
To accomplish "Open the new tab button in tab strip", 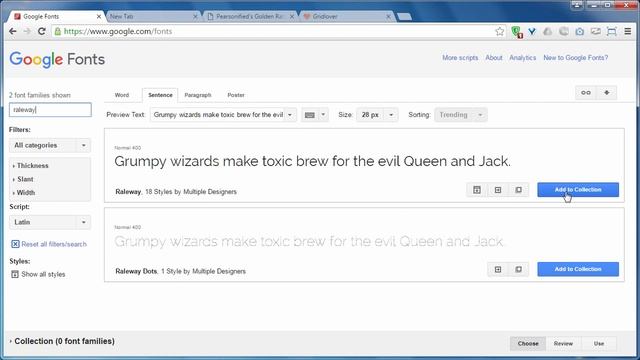I will 404,17.
